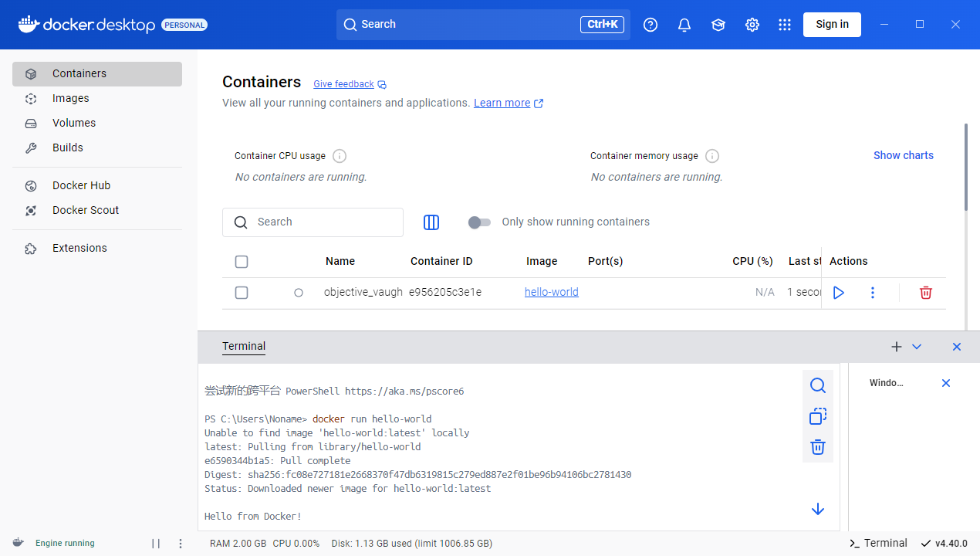Open more actions for objective_vaugh container
Viewport: 980px width, 556px height.
(873, 293)
